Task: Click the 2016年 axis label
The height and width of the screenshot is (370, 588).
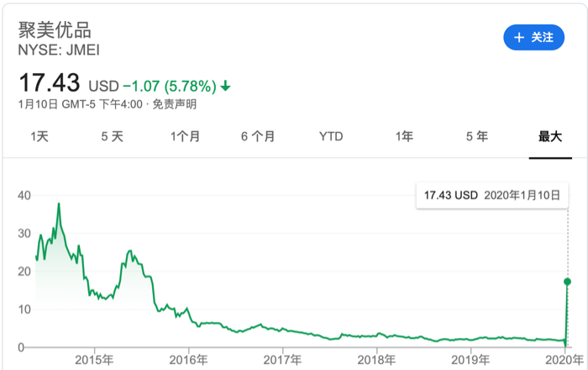Action: tap(189, 360)
